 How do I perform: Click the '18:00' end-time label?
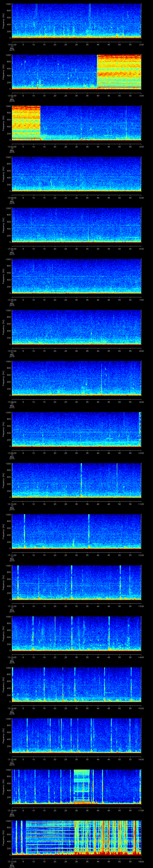[141, 861]
